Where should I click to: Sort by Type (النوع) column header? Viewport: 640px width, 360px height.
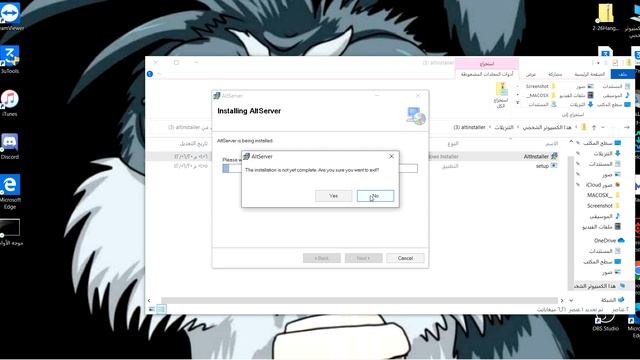point(453,144)
